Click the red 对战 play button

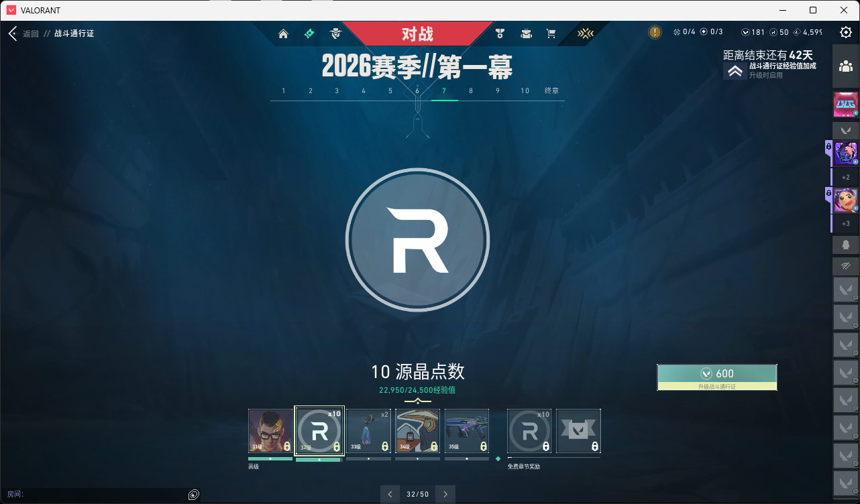417,34
